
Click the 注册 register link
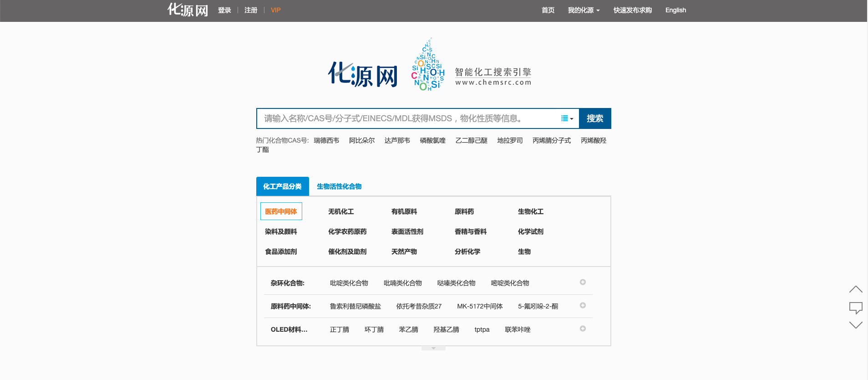[251, 10]
